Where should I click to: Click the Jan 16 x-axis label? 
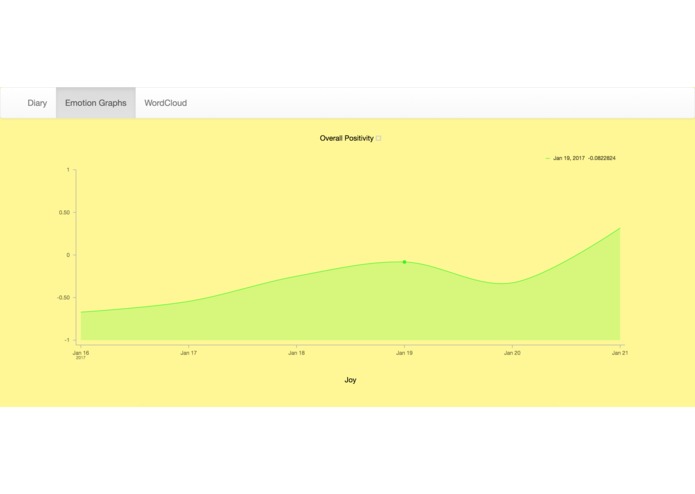[x=81, y=353]
